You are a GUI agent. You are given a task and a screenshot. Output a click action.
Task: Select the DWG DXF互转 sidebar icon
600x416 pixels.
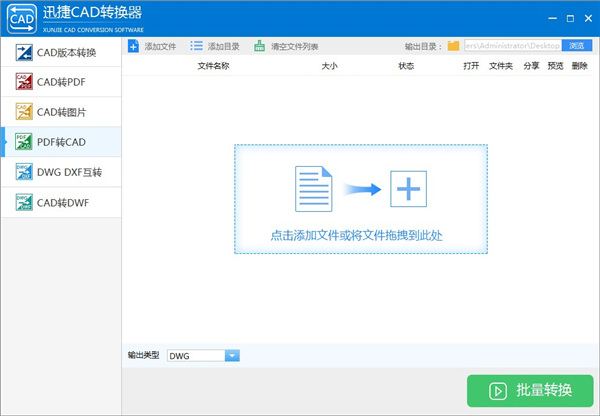pos(24,172)
